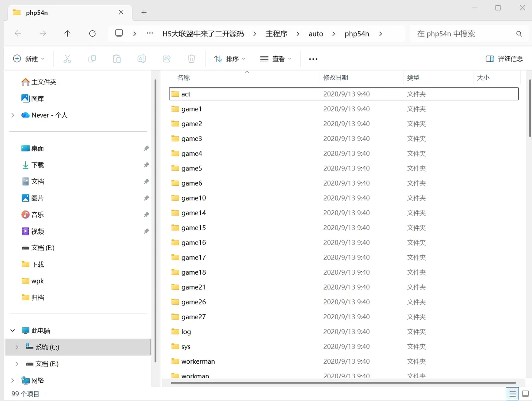Screen dimensions: 532x401
Task: Click the Share icon in toolbar
Action: click(166, 59)
